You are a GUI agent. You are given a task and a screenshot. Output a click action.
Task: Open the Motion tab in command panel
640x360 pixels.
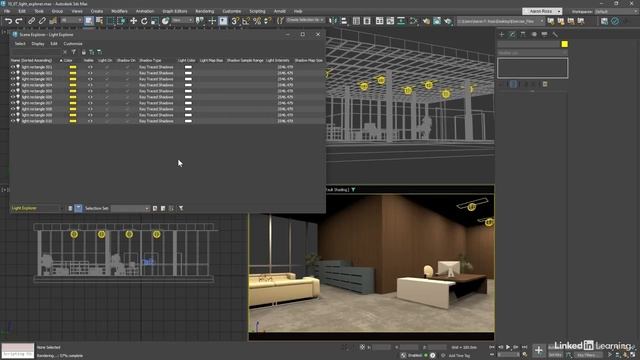click(534, 35)
